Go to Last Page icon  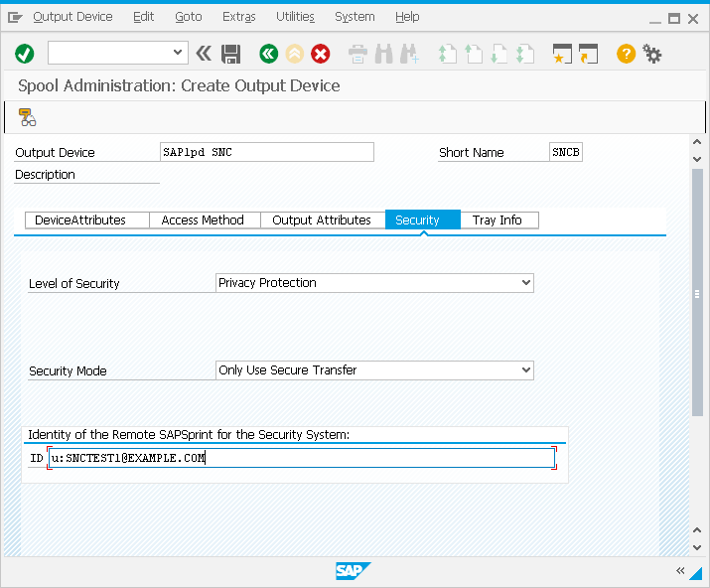click(x=525, y=54)
